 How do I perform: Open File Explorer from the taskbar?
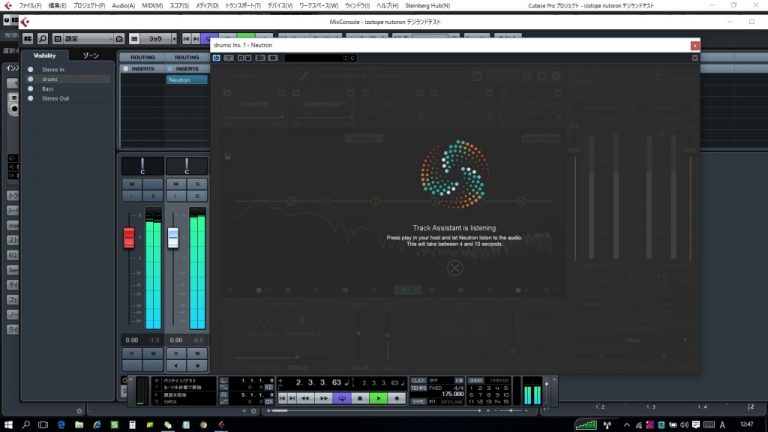coord(79,425)
